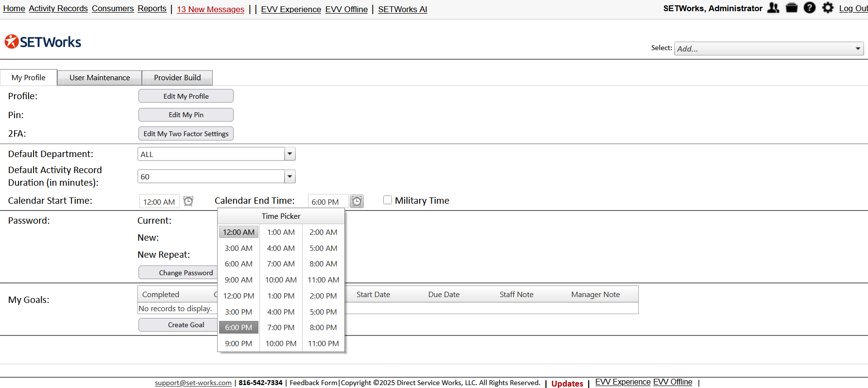
Task: Select 6:00 PM in Time Picker
Action: (x=238, y=327)
